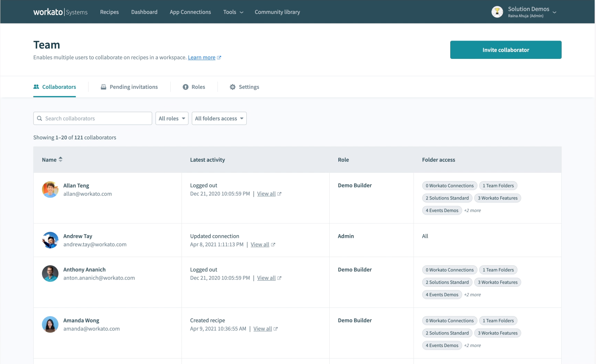Click Anthony Ananich's 4 Events Demos tag
The width and height of the screenshot is (596, 364).
tap(442, 295)
